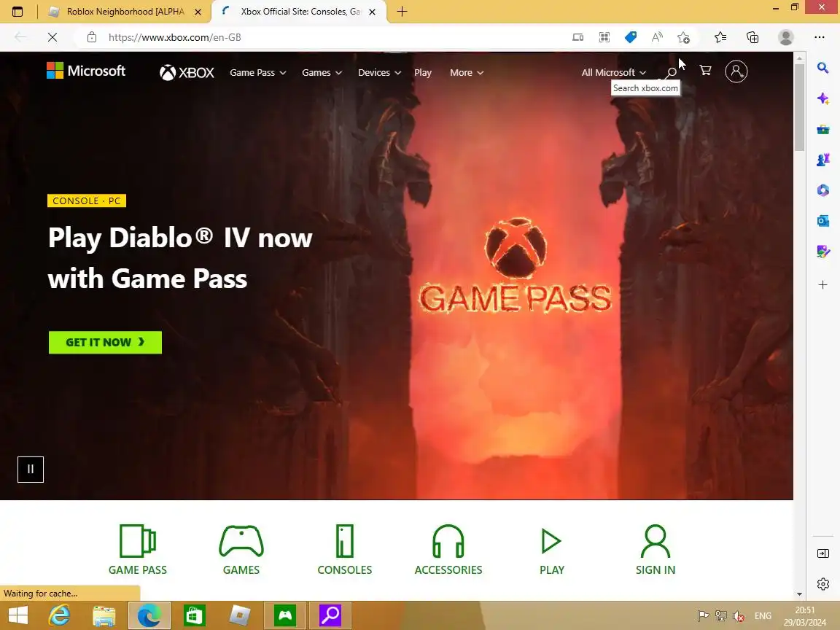The height and width of the screenshot is (630, 840).
Task: Stop loading the page
Action: pyautogui.click(x=52, y=37)
